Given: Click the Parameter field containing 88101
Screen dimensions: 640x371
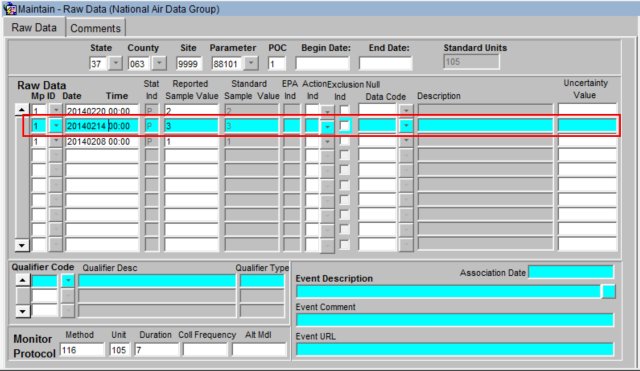Looking at the screenshot, I should (x=228, y=64).
